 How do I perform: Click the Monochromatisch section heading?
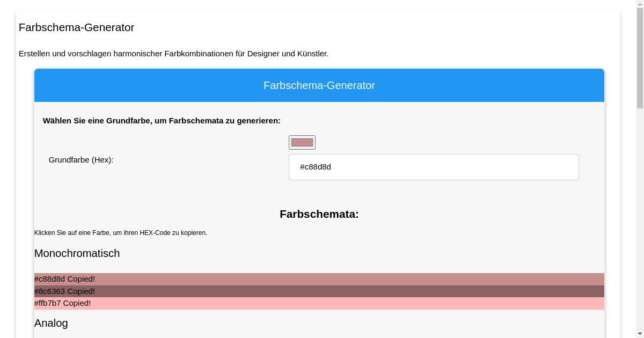click(x=77, y=253)
